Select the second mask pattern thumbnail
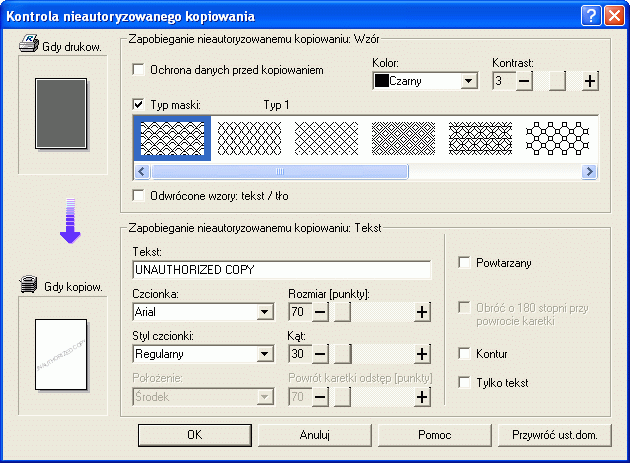 (248, 139)
